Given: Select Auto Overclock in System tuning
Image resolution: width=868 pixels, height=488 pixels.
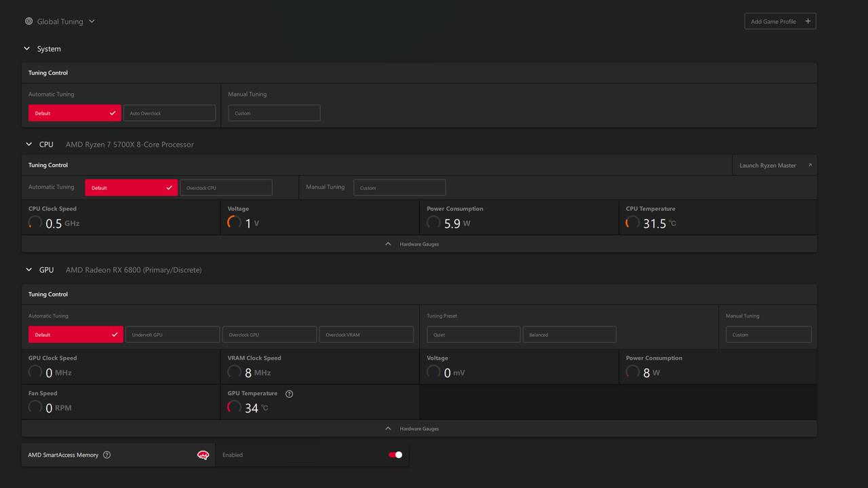Looking at the screenshot, I should (170, 113).
